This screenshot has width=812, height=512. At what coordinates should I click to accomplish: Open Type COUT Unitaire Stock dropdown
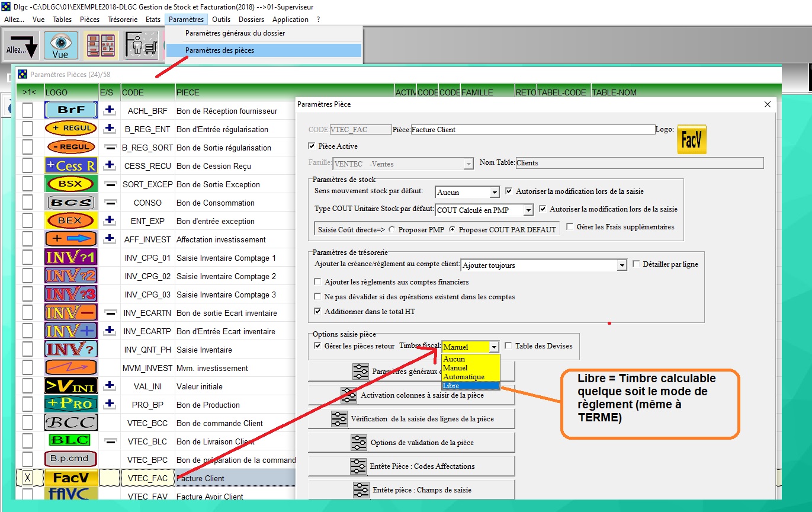pyautogui.click(x=528, y=210)
